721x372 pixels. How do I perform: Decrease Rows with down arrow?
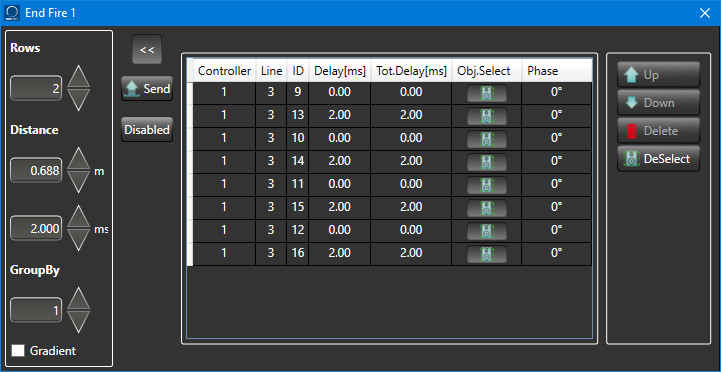(78, 100)
